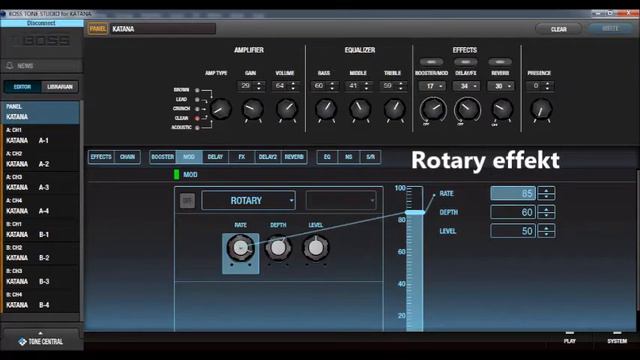
Task: Open the System button at bottom right
Action: point(617,338)
